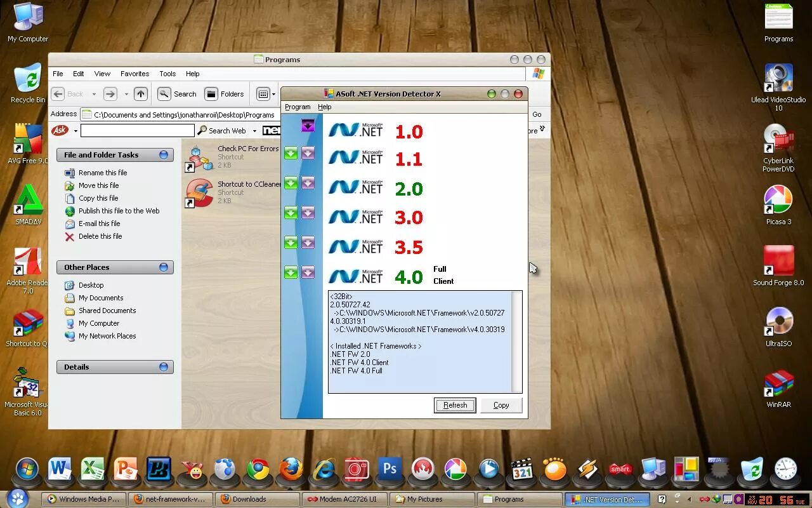Click Publish this file to the Web
This screenshot has width=812, height=508.
click(119, 211)
